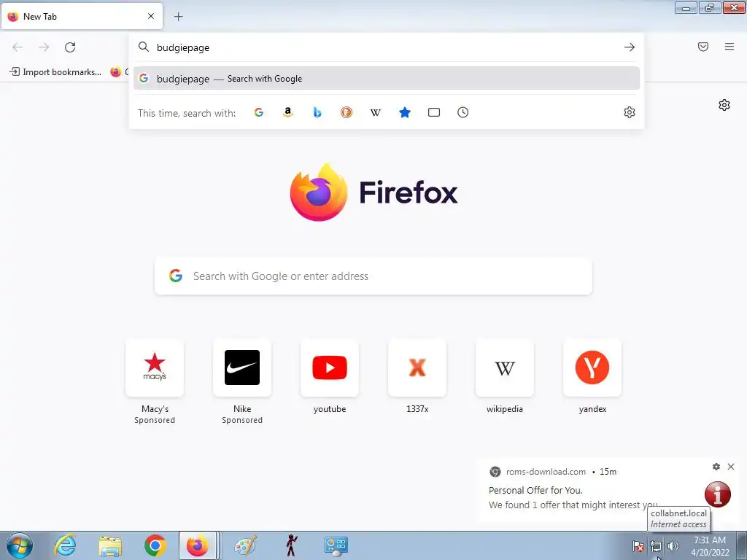Open the Paint app on taskbar
747x560 pixels.
click(x=245, y=545)
